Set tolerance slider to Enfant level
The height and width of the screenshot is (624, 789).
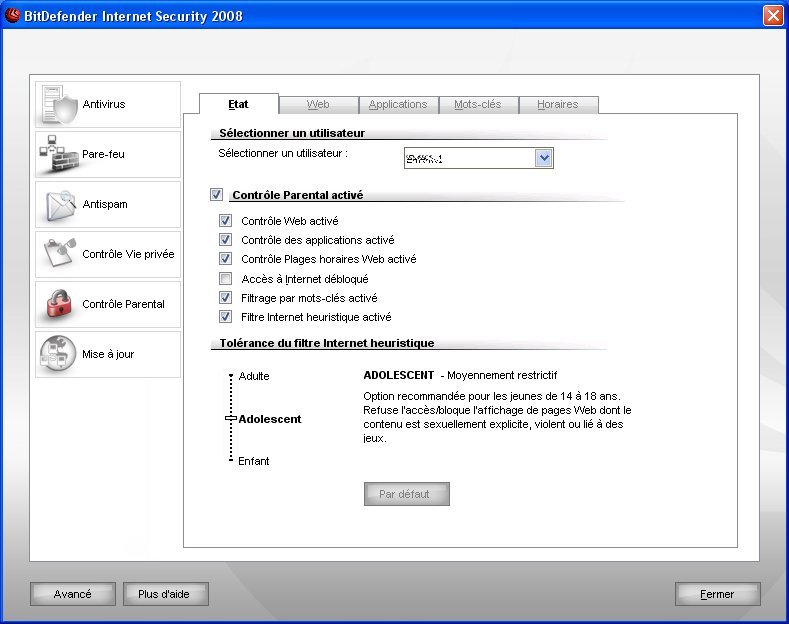pos(231,460)
